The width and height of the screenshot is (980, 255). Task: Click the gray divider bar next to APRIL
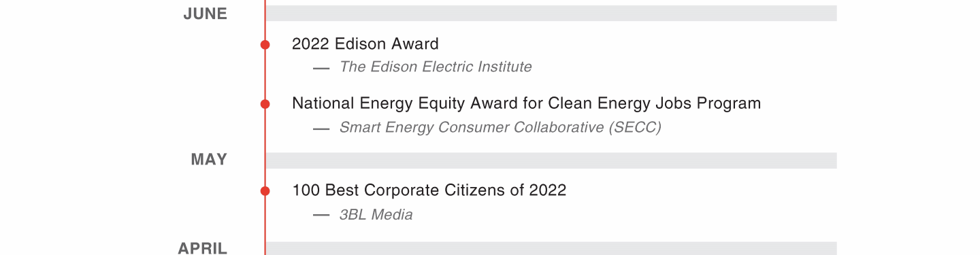click(551, 248)
